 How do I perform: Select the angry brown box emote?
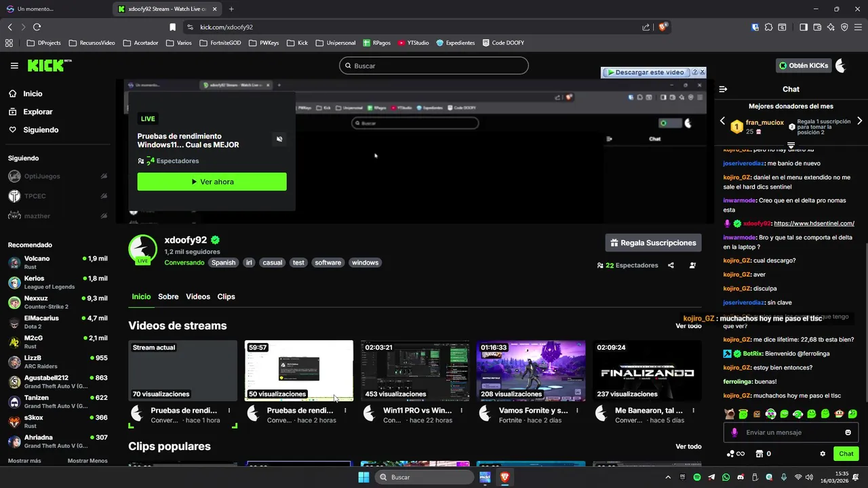757,413
